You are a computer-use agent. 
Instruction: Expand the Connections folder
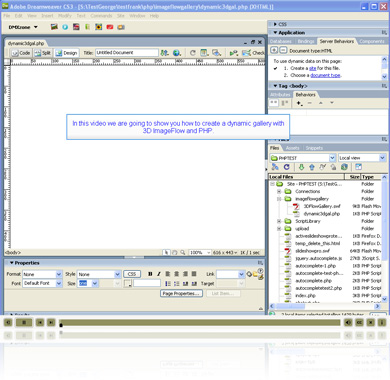coord(279,191)
